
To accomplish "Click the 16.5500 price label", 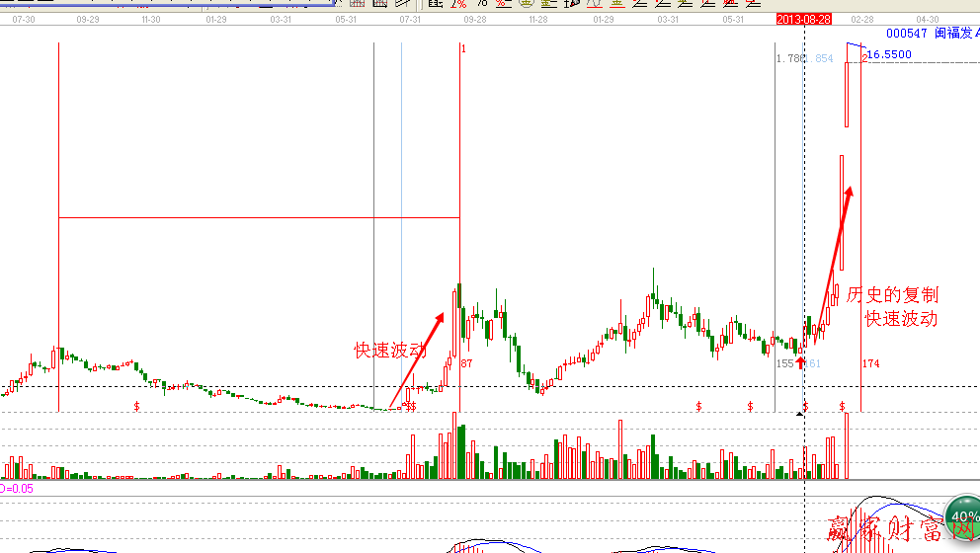I will 889,55.
